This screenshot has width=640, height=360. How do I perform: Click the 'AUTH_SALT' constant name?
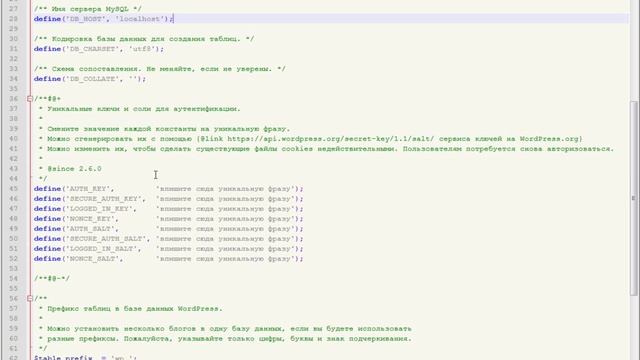coord(90,229)
